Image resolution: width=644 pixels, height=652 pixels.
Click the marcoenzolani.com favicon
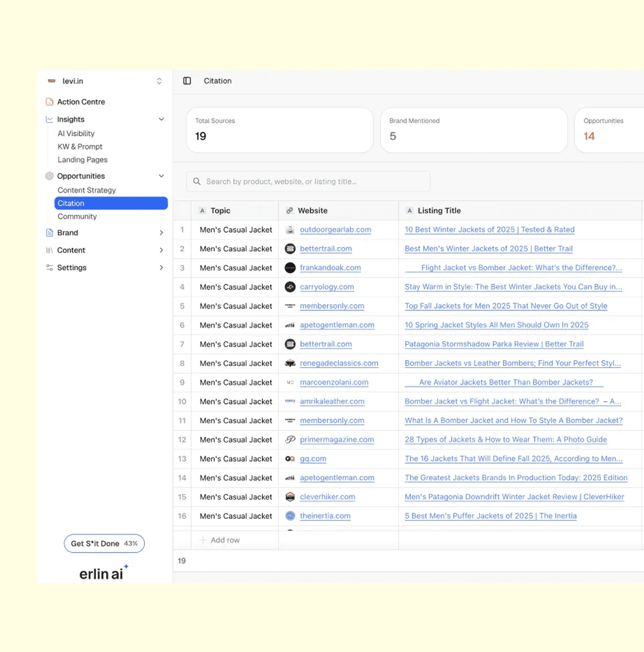click(290, 382)
